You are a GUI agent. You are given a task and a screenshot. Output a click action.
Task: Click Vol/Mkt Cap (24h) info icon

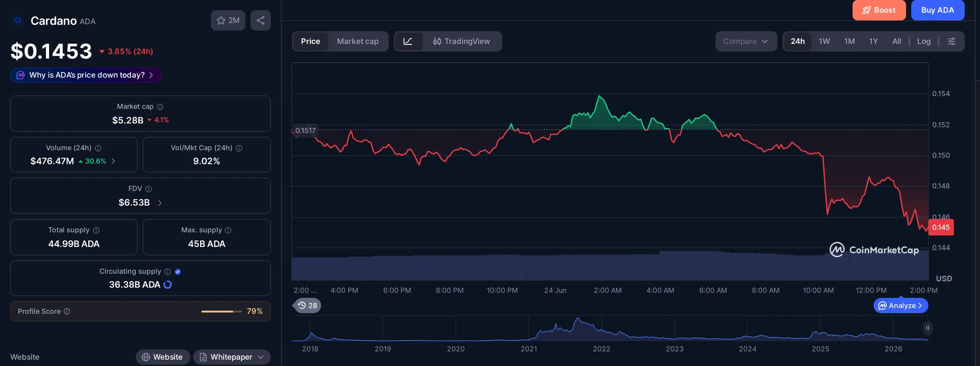(x=239, y=148)
